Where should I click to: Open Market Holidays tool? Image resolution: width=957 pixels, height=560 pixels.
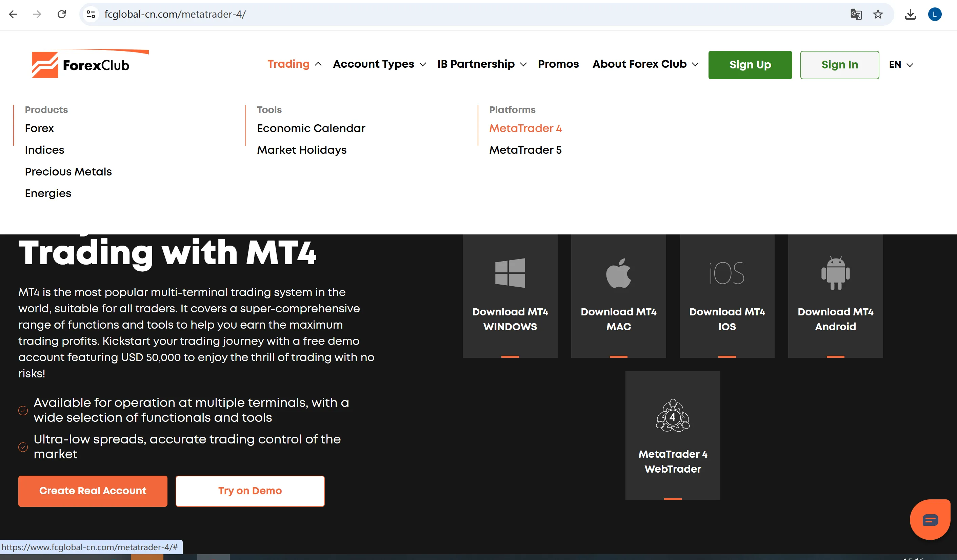point(302,150)
